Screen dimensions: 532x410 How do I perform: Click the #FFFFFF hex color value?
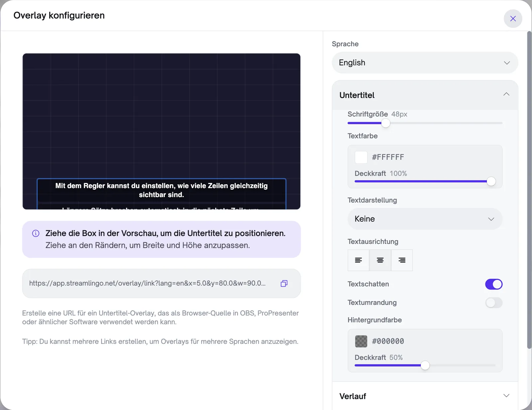[388, 157]
